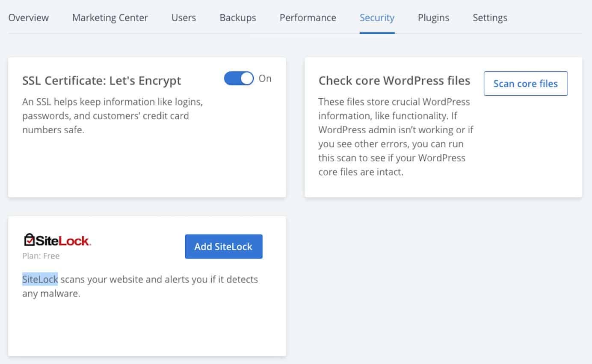Click the WordPress core files description paragraph

click(396, 137)
